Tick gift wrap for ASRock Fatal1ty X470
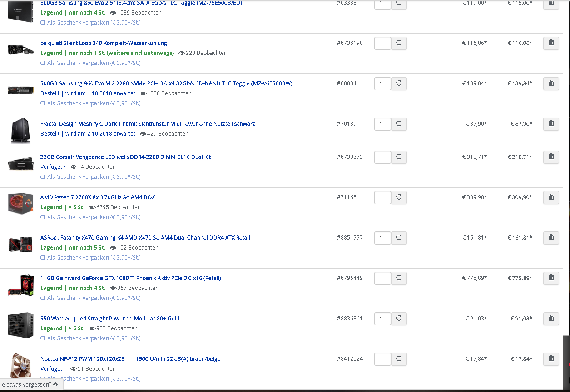Viewport: 570px width, 392px height. click(43, 258)
